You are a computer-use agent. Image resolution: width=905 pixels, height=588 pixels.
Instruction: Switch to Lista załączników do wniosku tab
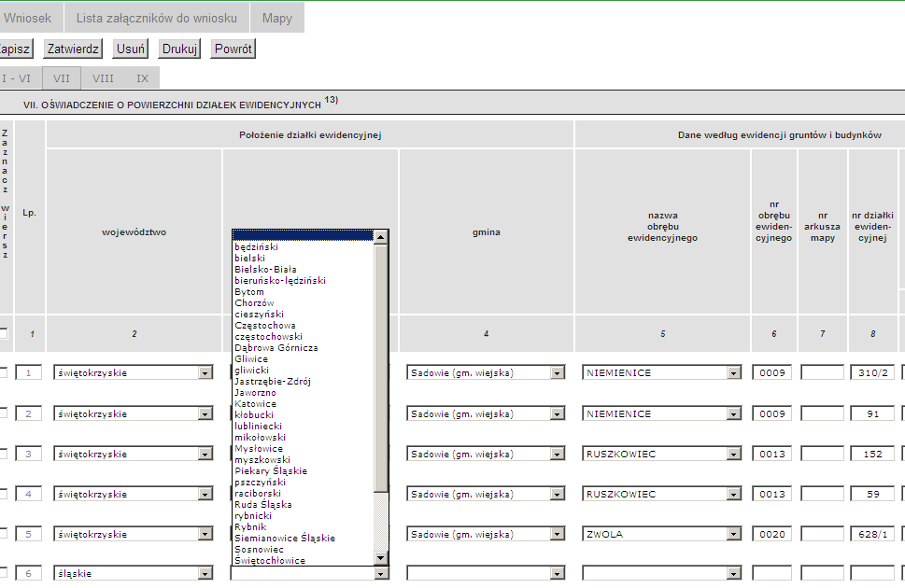coord(156,18)
